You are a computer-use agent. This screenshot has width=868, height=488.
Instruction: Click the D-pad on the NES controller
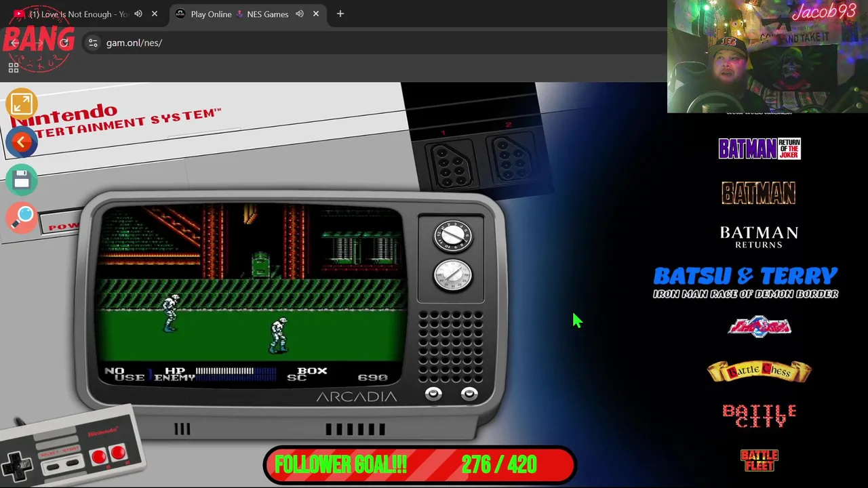click(x=17, y=466)
